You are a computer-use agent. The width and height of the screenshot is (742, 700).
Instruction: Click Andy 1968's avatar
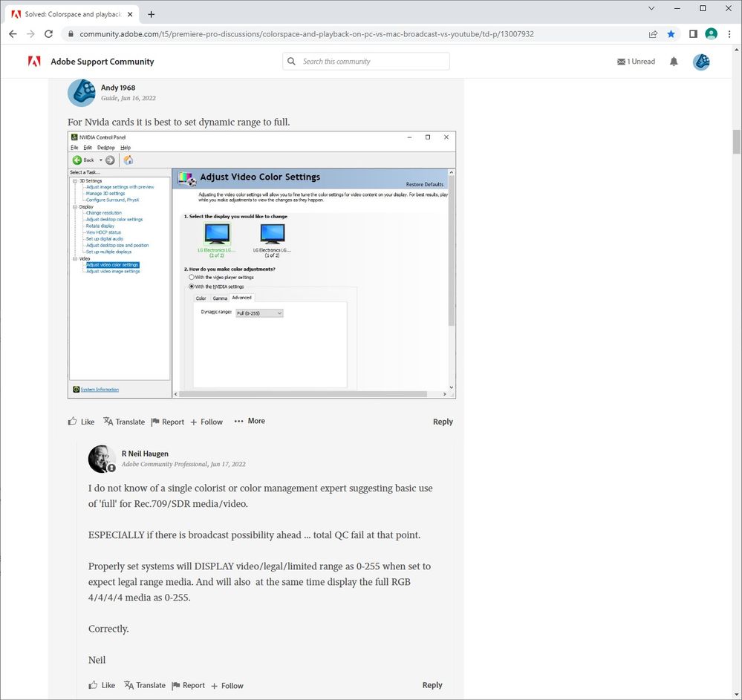pyautogui.click(x=82, y=93)
